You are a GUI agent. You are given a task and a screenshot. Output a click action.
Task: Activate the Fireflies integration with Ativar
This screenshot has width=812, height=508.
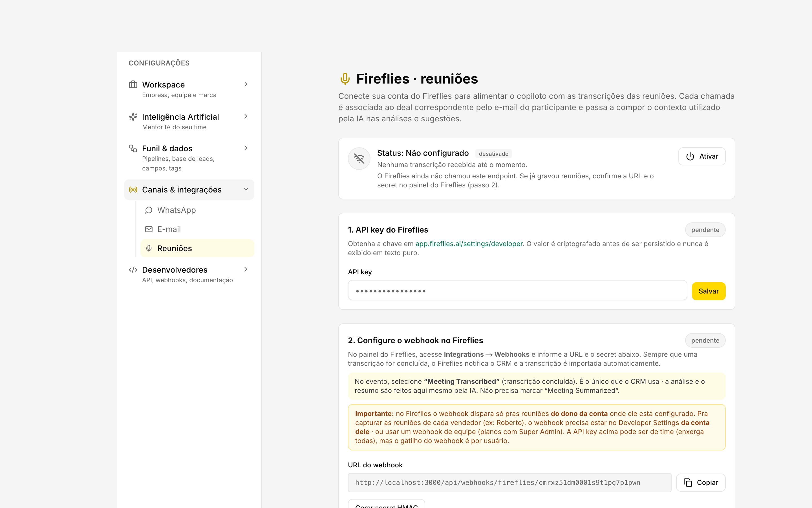701,156
